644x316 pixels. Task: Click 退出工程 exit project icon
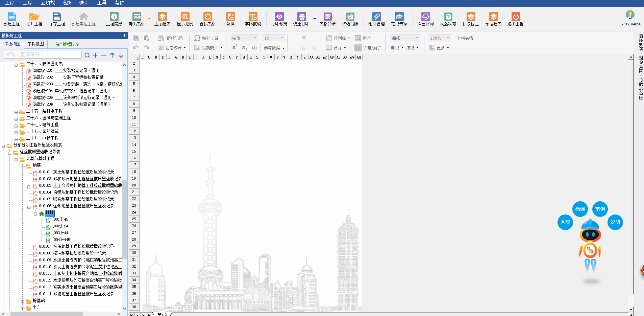(515, 19)
